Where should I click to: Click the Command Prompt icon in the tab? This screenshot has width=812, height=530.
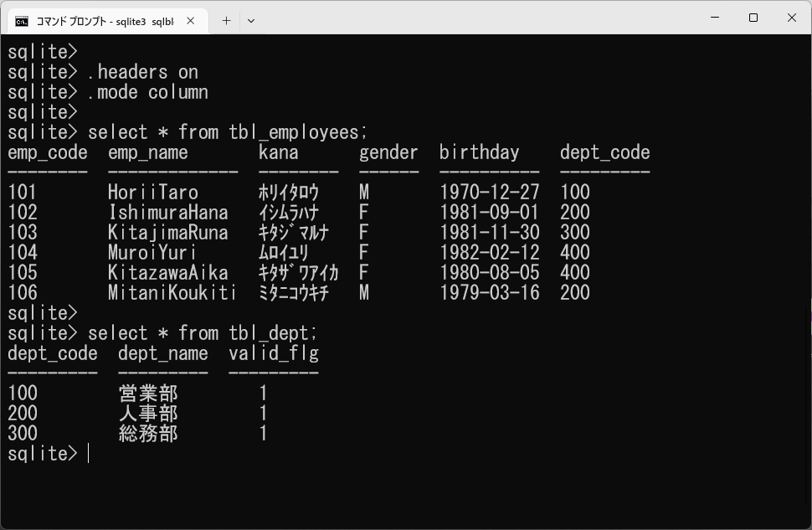coord(22,21)
